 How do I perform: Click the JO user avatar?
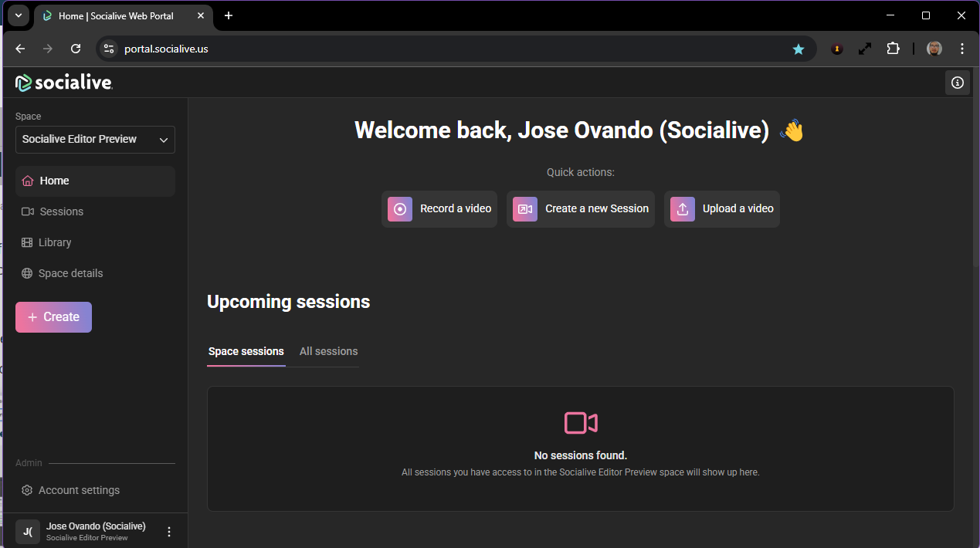click(28, 532)
